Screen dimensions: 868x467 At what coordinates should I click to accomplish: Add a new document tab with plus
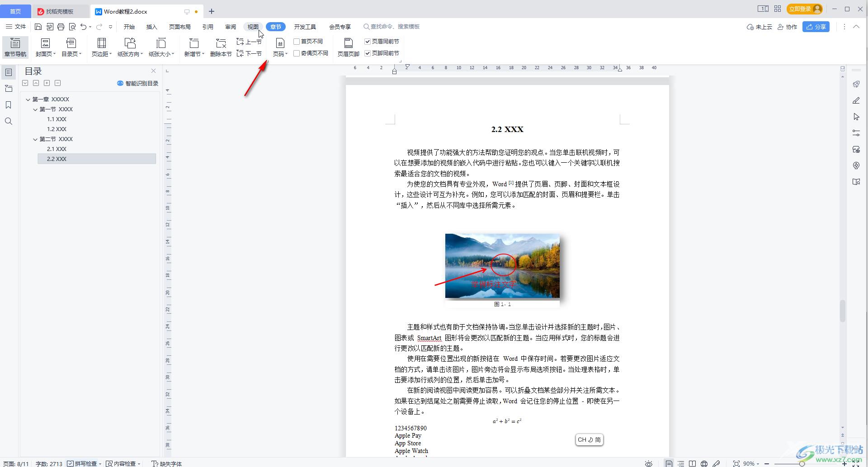(211, 11)
